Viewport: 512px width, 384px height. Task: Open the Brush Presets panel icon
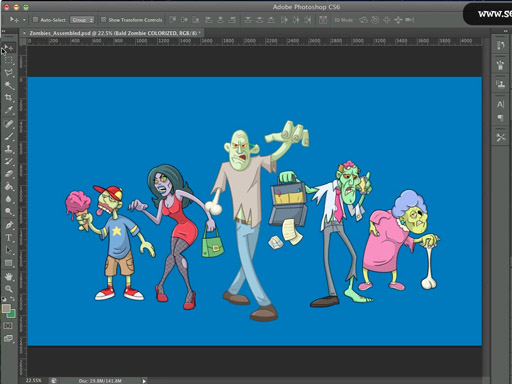tap(500, 65)
